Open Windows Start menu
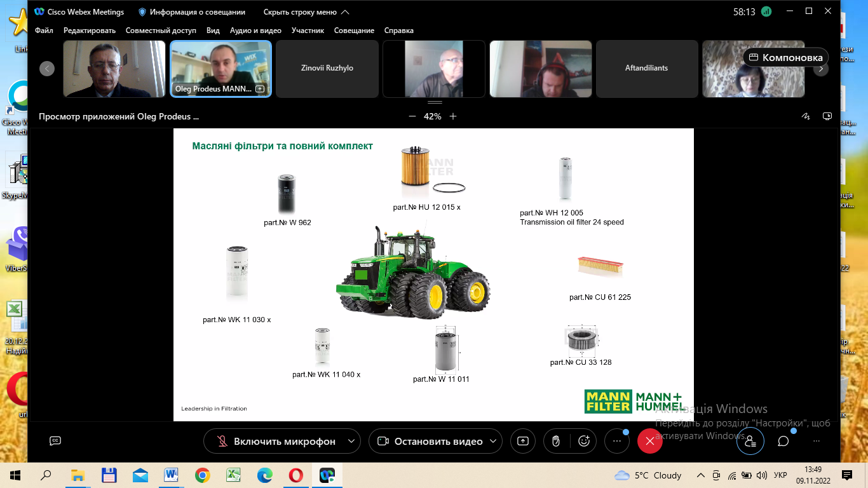Screen dimensions: 868x488 coord(15,475)
